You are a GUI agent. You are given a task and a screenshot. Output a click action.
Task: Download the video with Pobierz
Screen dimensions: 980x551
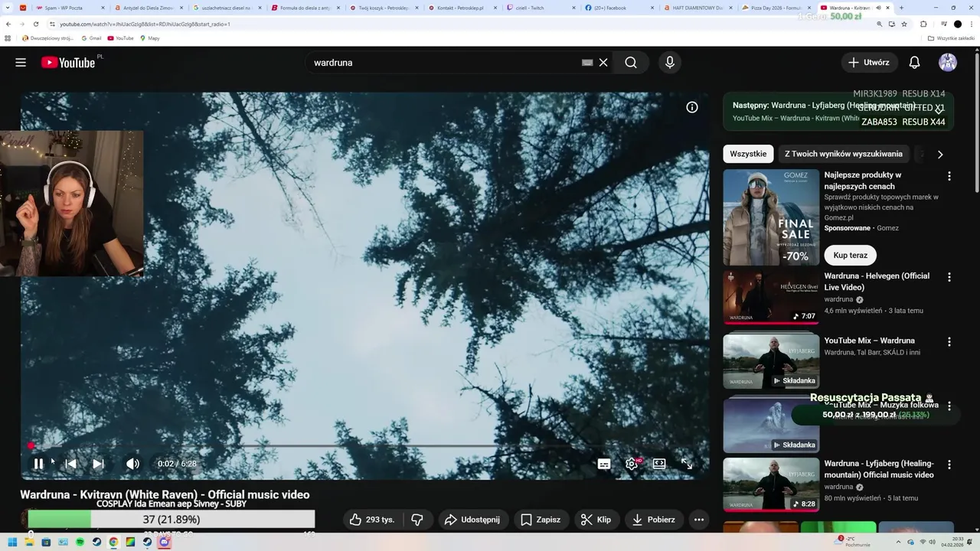point(653,520)
